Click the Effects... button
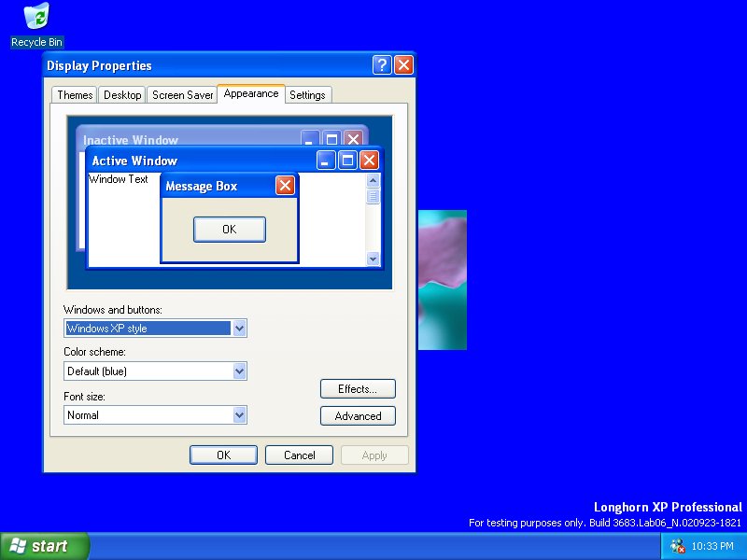The height and width of the screenshot is (560, 747). tap(358, 389)
